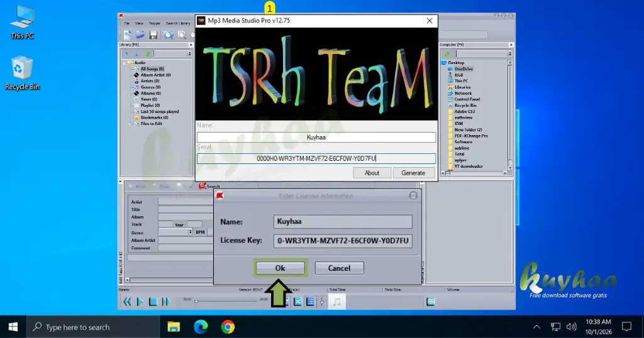644x338 pixels.
Task: Click the green refresh icon in Library panel
Action: pyautogui.click(x=147, y=54)
